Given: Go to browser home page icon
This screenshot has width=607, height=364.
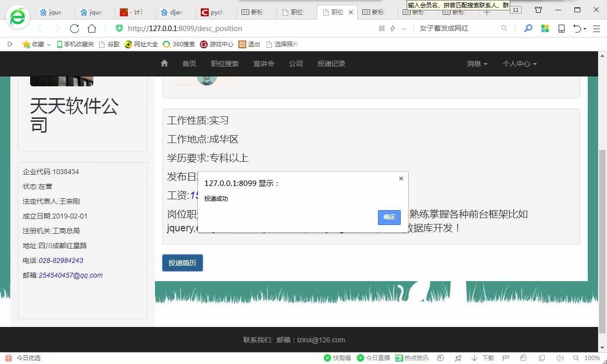Looking at the screenshot, I should click(92, 29).
